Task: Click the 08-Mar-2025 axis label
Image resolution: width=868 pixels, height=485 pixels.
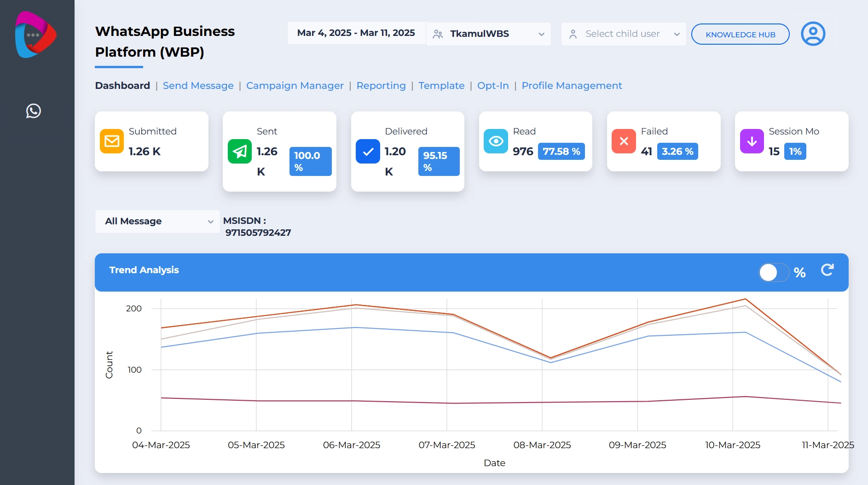Action: point(542,445)
